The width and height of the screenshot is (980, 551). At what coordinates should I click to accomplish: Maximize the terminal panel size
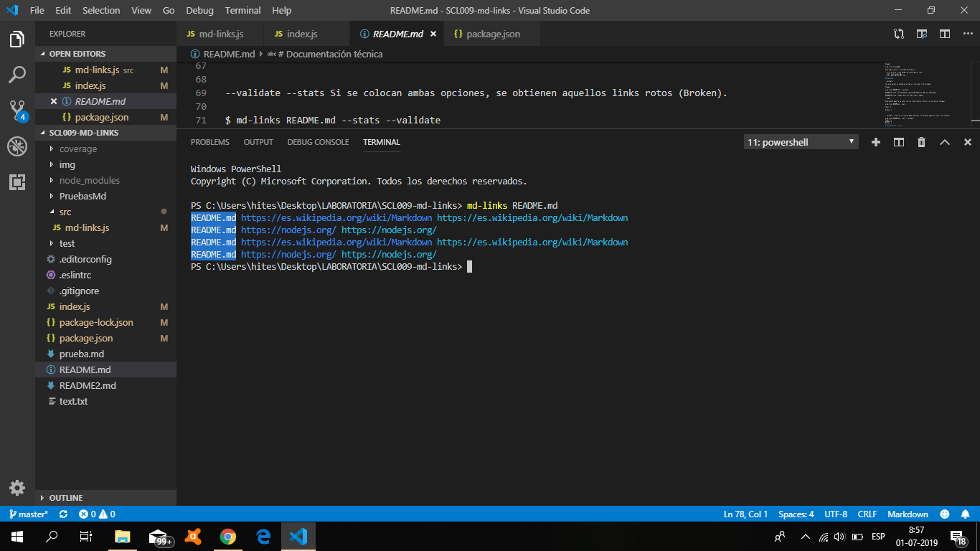pos(945,142)
